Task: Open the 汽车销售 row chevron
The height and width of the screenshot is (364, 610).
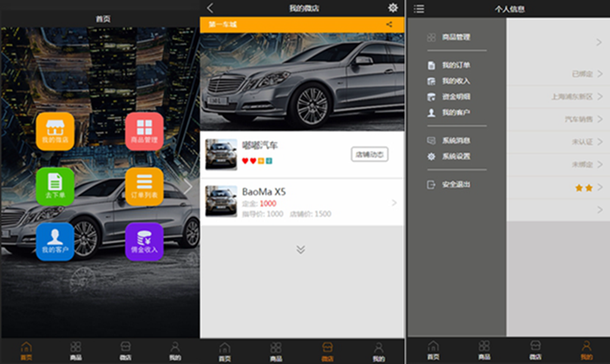Action: tap(600, 119)
